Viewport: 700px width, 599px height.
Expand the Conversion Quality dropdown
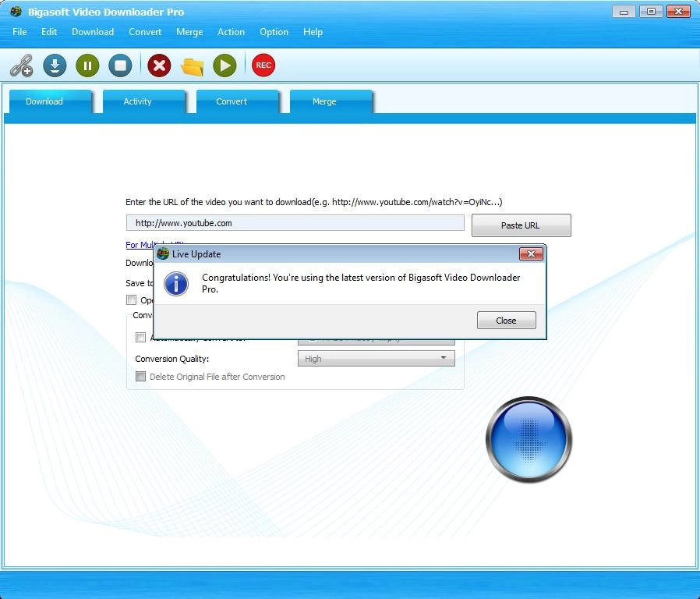377,358
